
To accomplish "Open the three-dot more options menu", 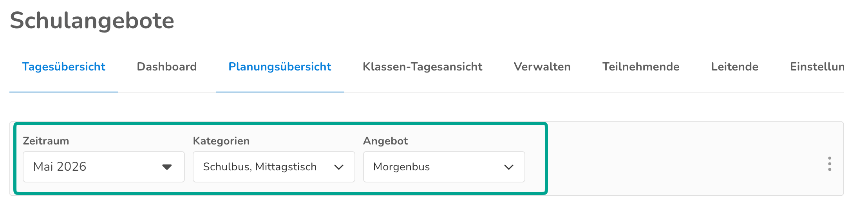I will click(x=829, y=164).
